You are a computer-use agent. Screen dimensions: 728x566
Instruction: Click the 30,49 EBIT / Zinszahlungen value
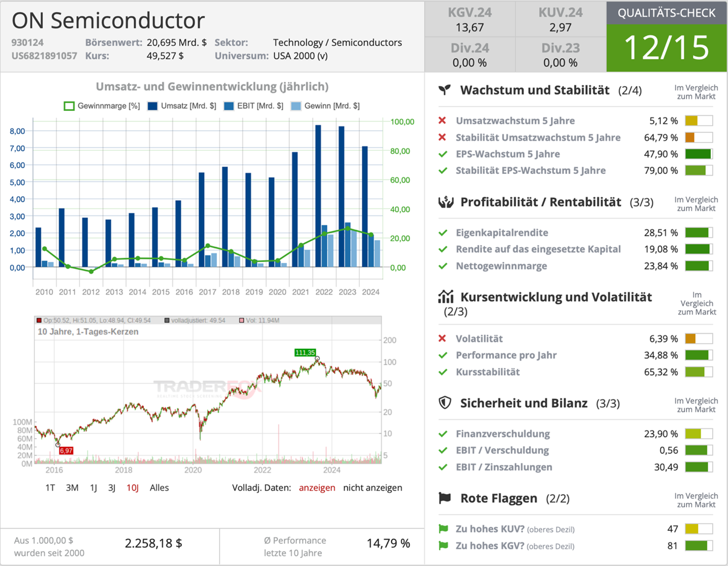(x=666, y=467)
